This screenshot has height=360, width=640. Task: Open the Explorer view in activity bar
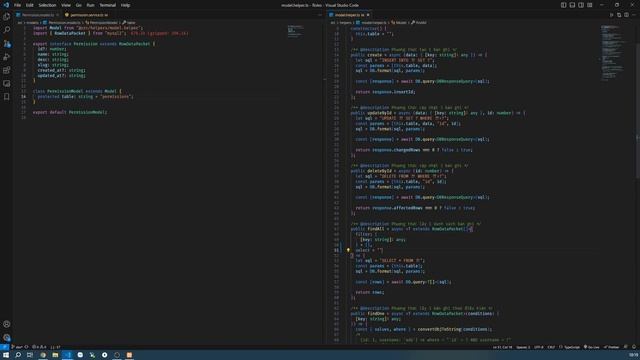[7, 17]
